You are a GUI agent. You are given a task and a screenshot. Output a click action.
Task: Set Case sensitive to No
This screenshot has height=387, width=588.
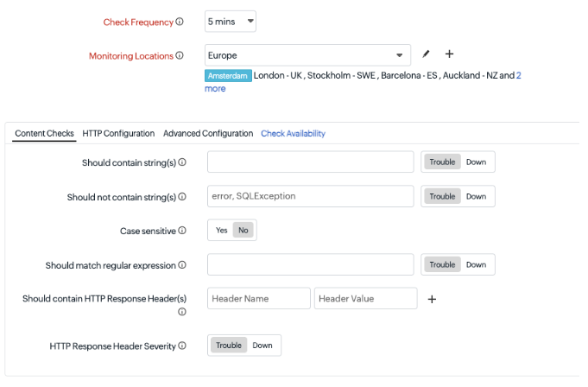tap(243, 231)
